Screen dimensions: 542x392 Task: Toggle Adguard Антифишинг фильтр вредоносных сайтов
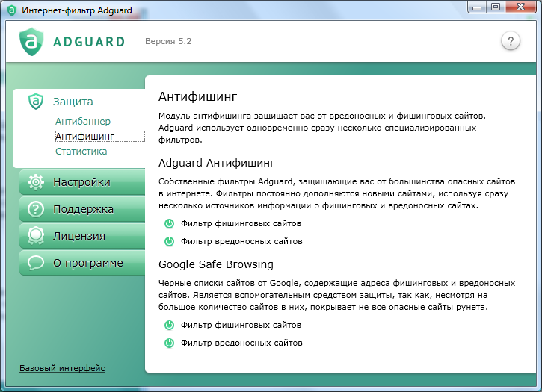coord(169,241)
